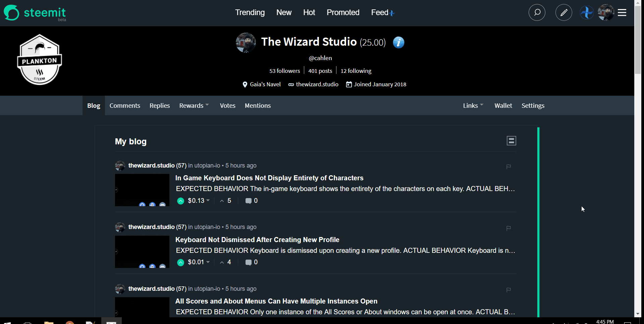Flag the All Scores and About Menus post
This screenshot has width=644, height=324.
tap(508, 290)
